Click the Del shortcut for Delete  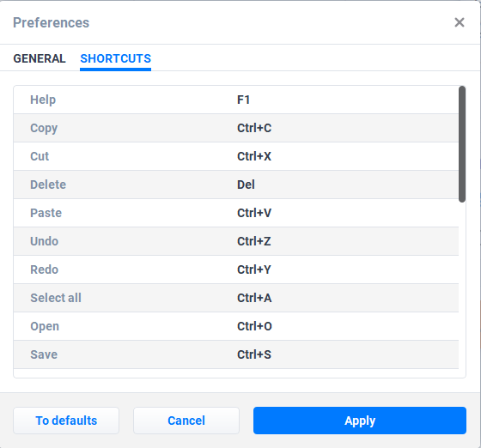click(246, 185)
